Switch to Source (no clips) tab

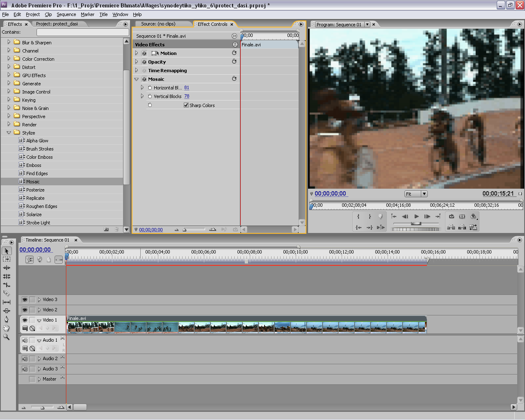[x=158, y=24]
